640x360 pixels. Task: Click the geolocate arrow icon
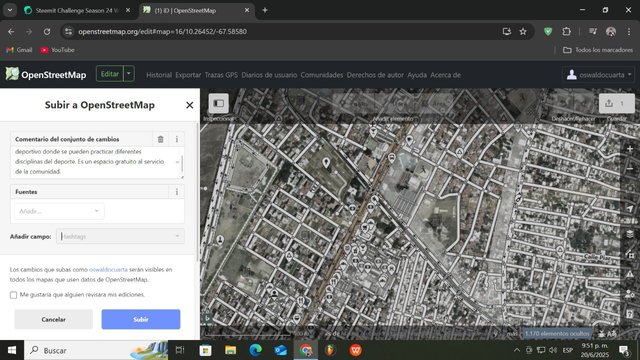pos(630,209)
